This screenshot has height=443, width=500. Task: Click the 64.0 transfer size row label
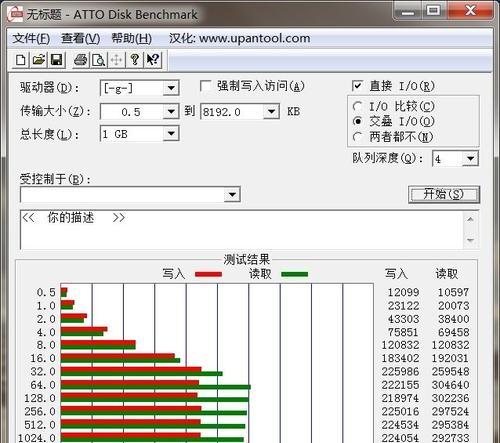click(43, 385)
